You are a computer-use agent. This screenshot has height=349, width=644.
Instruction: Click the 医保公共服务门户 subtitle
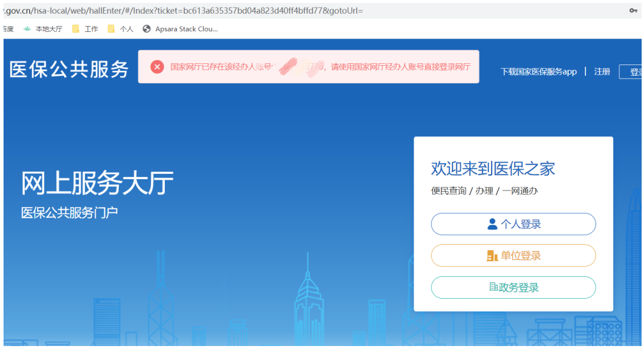point(70,213)
